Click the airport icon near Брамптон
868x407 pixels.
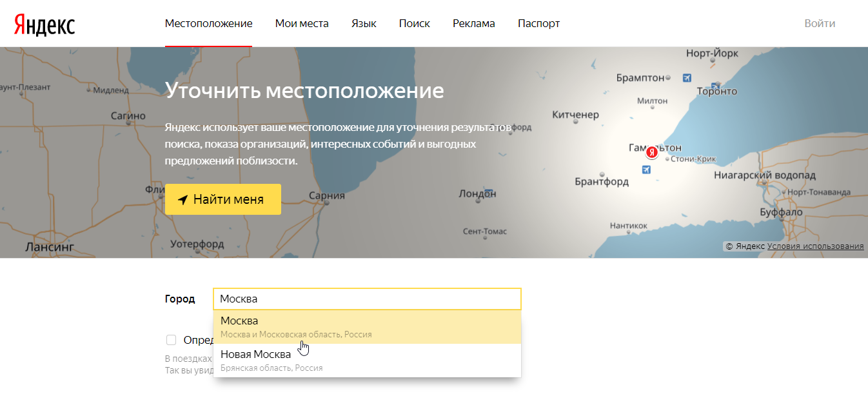click(687, 78)
